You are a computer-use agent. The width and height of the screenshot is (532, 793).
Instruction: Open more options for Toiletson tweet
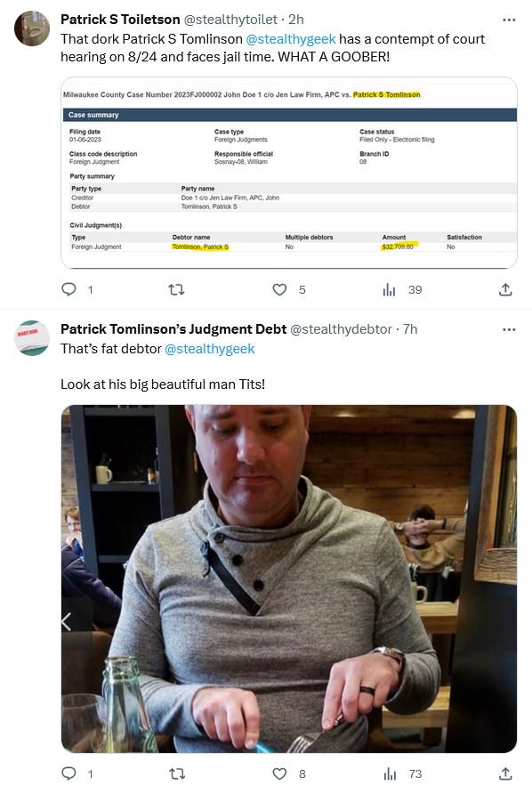(x=509, y=20)
